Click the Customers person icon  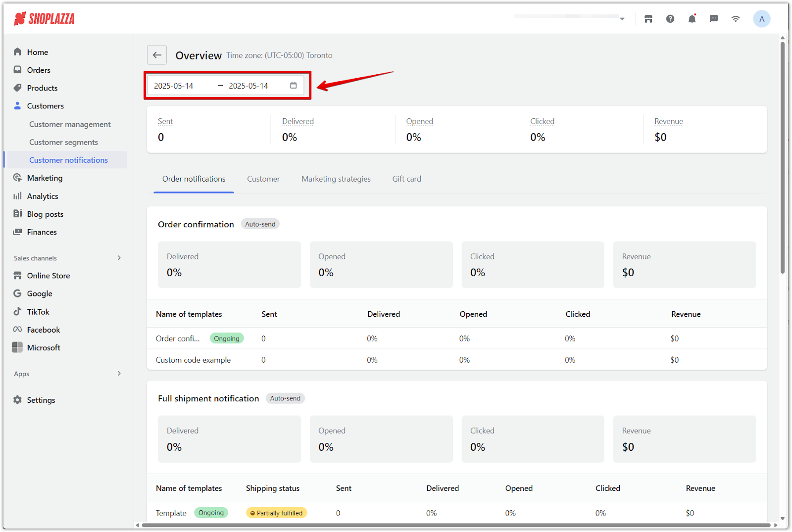click(x=17, y=105)
